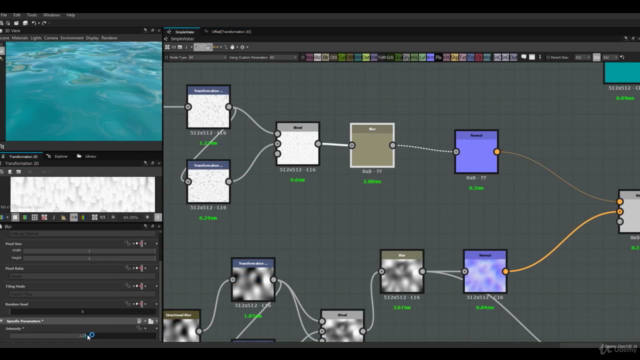
Task: Open the Help menu
Action: click(71, 15)
